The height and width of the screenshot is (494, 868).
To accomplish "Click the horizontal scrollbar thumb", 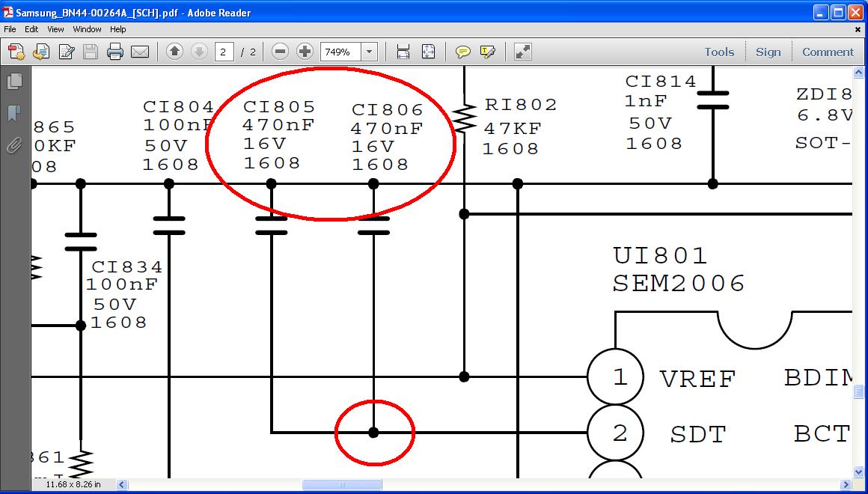I will tap(341, 484).
